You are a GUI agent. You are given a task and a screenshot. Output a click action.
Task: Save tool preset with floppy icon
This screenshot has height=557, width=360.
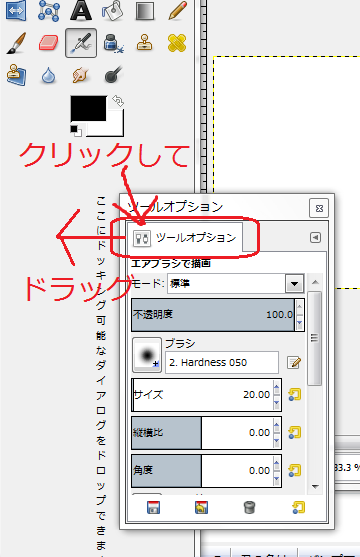pos(154,507)
